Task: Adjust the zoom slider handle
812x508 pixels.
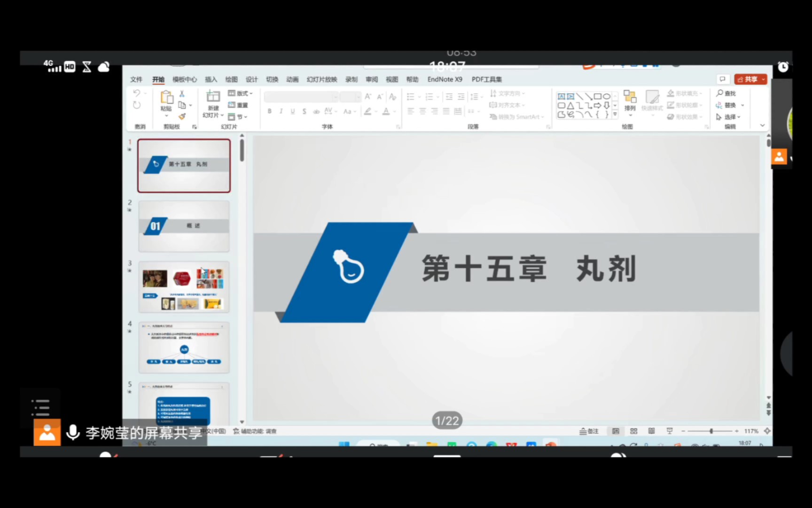Action: pyautogui.click(x=711, y=431)
